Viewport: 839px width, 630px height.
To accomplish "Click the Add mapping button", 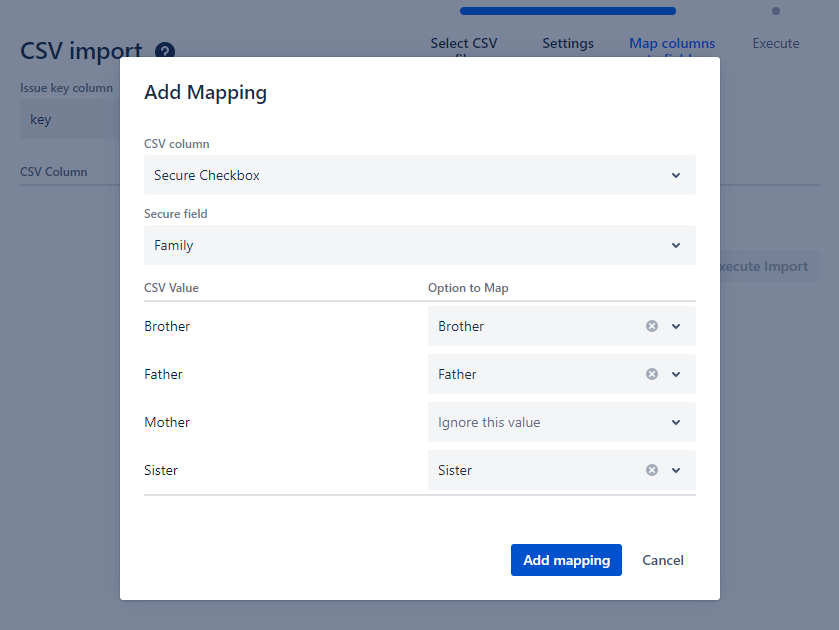I will 566,560.
